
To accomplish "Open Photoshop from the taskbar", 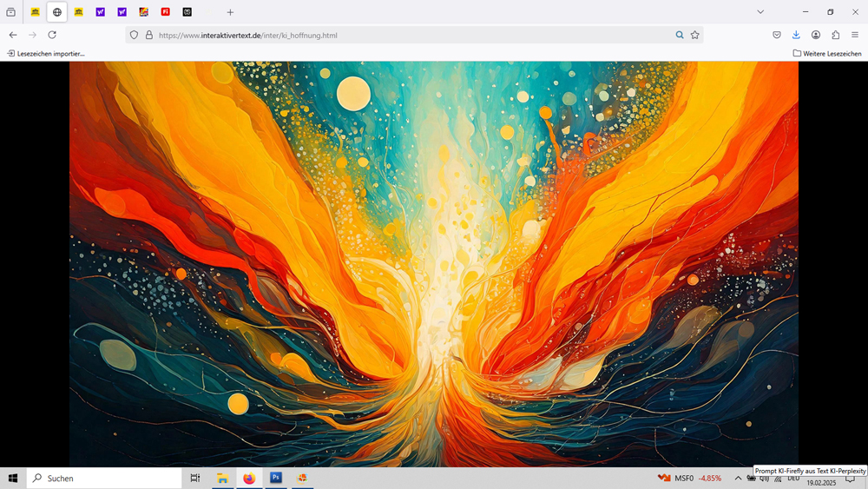I will 276,478.
